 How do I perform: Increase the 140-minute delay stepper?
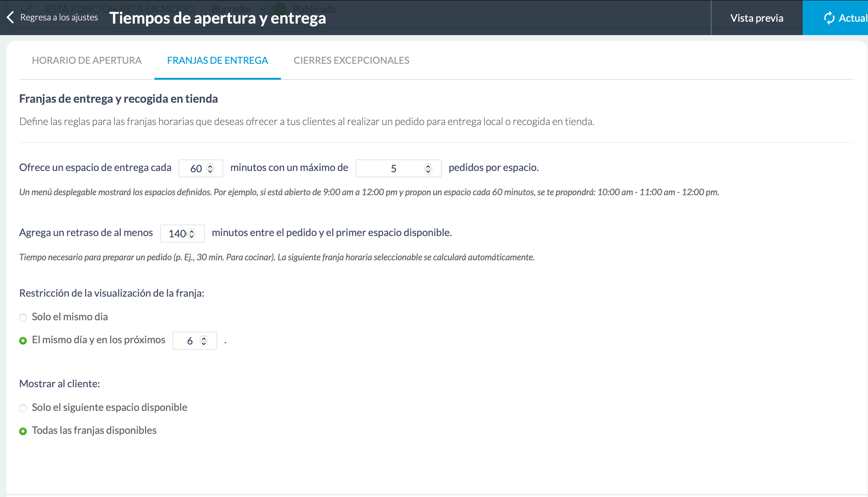click(x=192, y=231)
